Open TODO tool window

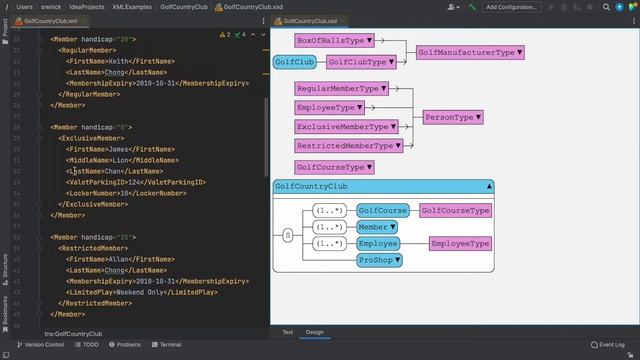(87, 345)
